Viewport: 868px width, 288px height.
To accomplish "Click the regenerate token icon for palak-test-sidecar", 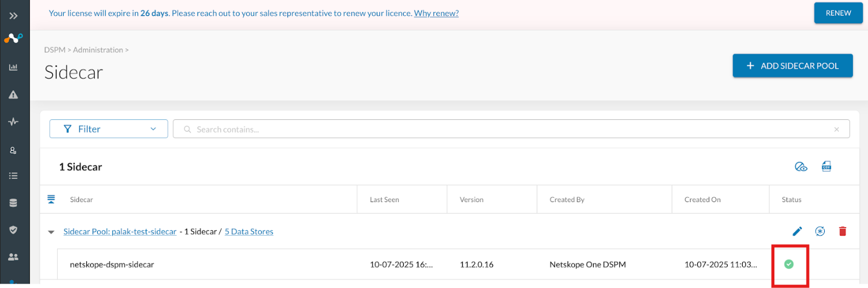I will [820, 231].
